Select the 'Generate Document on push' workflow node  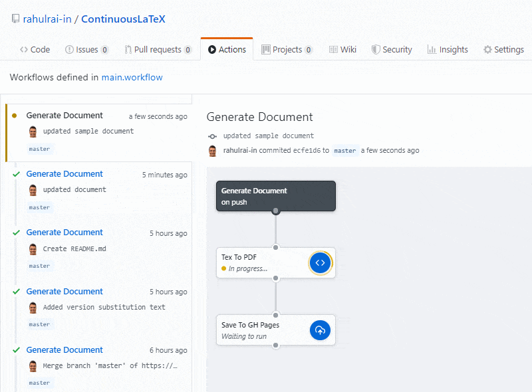pos(276,196)
